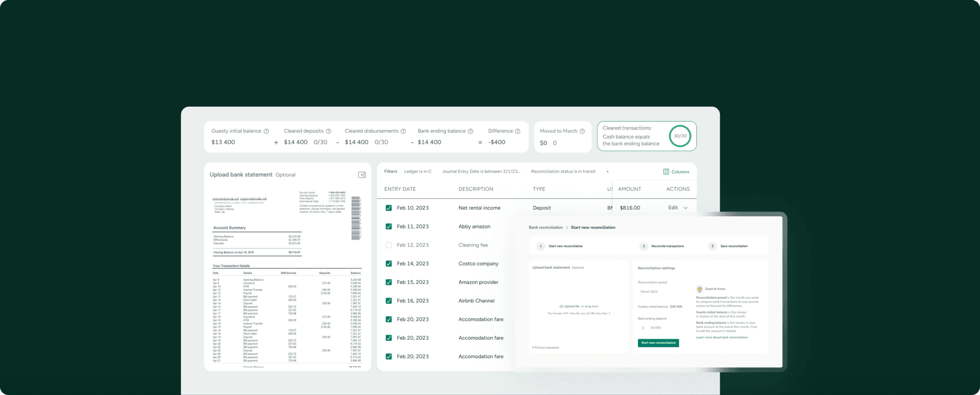
Task: Open help icon beside Guesty initial balance
Action: click(266, 131)
